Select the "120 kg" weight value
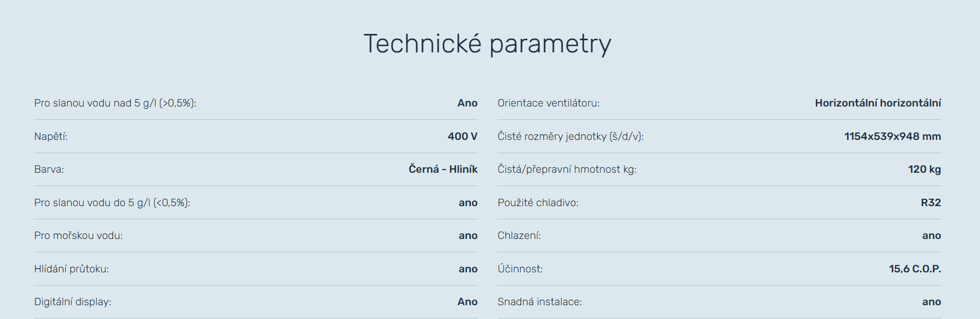Viewport: 980px width, 319px height. [x=924, y=170]
